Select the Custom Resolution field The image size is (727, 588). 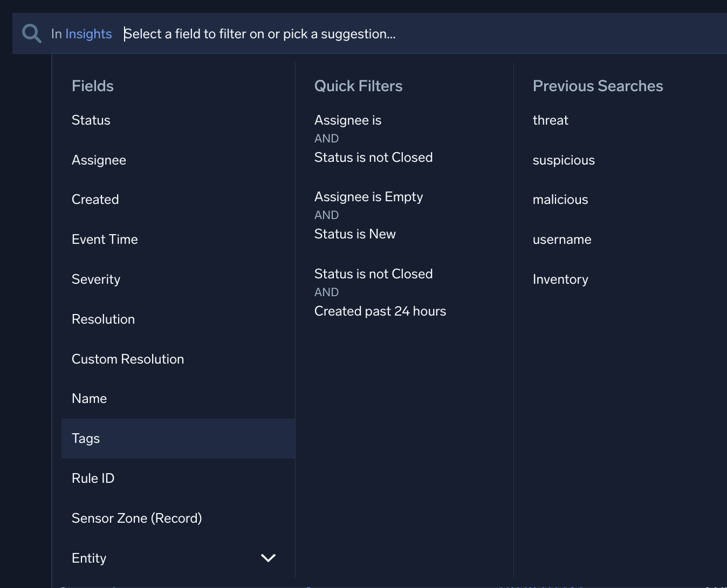tap(128, 359)
